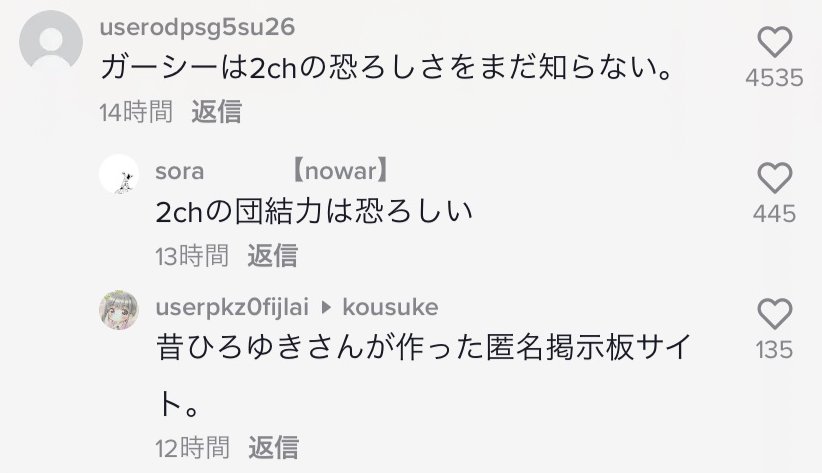Open username userodpsg5su26
822x473 pixels.
tap(197, 27)
